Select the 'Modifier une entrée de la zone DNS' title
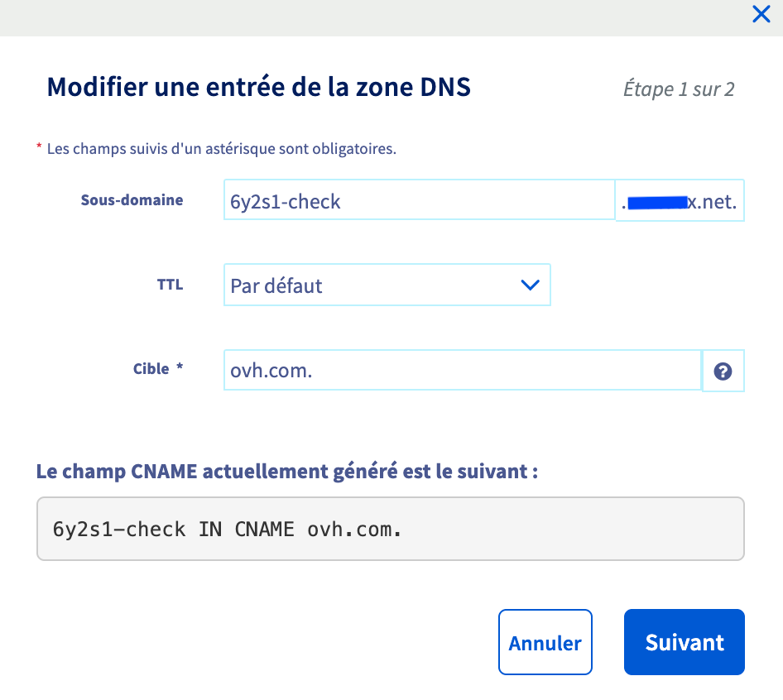 click(x=259, y=88)
